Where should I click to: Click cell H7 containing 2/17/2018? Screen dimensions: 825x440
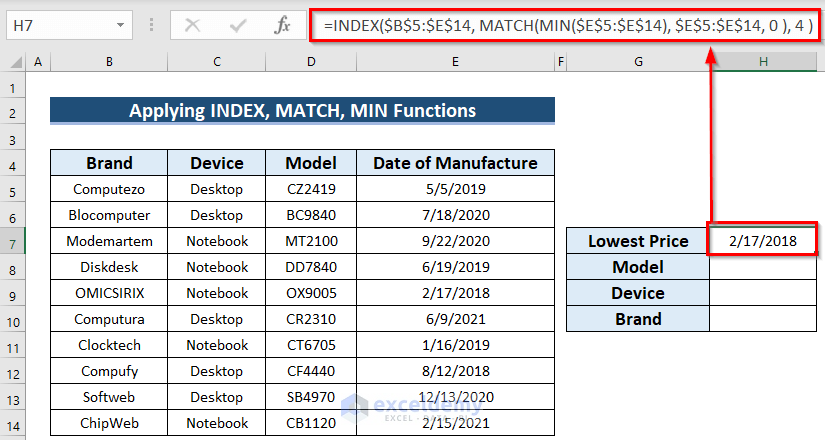[762, 241]
